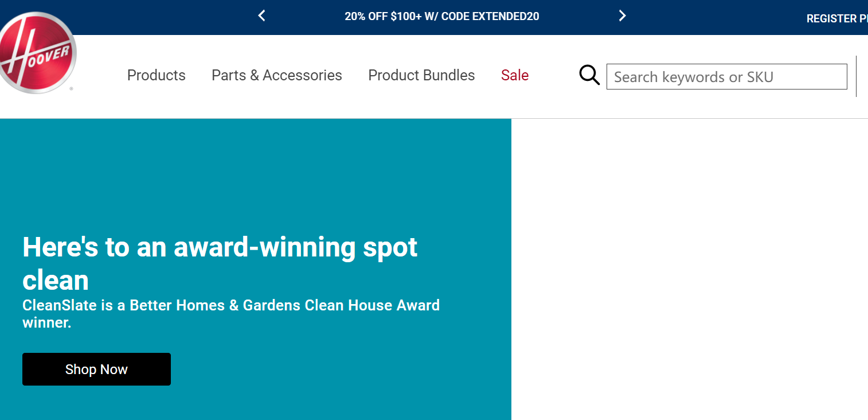This screenshot has width=868, height=420.
Task: Click the CleanSlate Better Homes & Gardens subtitle
Action: (x=231, y=313)
